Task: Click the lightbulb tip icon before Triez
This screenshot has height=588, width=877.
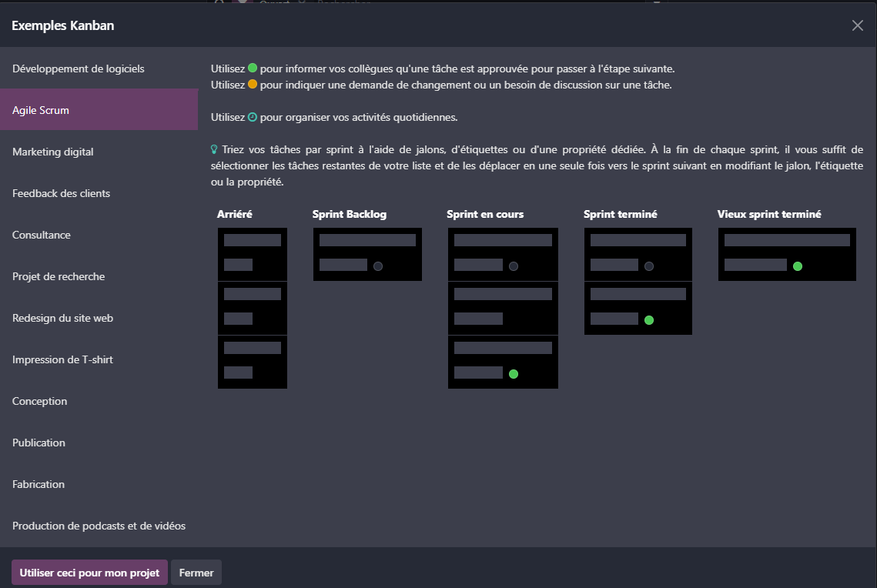Action: [215, 149]
